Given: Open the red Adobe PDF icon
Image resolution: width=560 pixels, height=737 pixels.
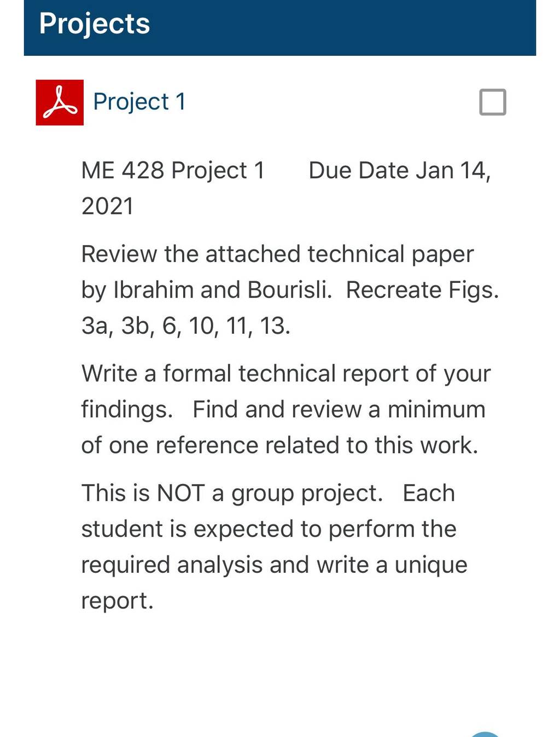Looking at the screenshot, I should pos(60,102).
